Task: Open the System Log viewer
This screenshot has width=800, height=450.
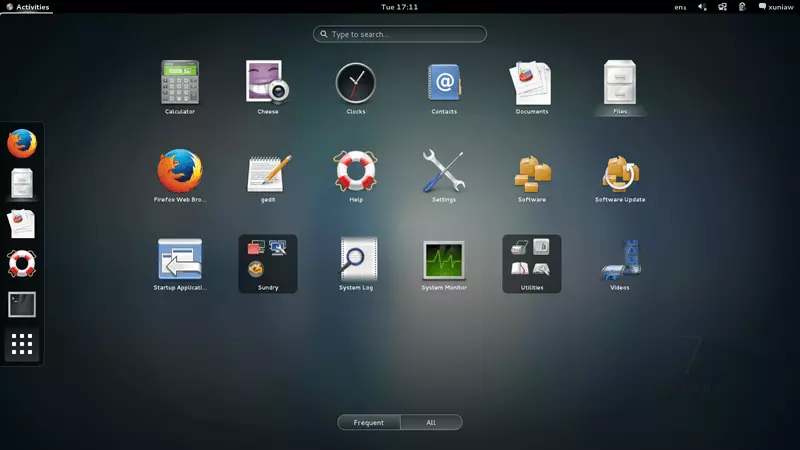Action: point(356,260)
